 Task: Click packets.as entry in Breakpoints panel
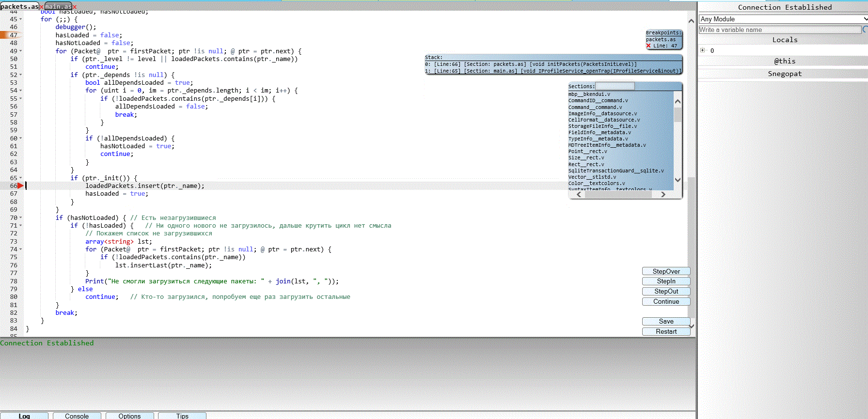tap(661, 40)
